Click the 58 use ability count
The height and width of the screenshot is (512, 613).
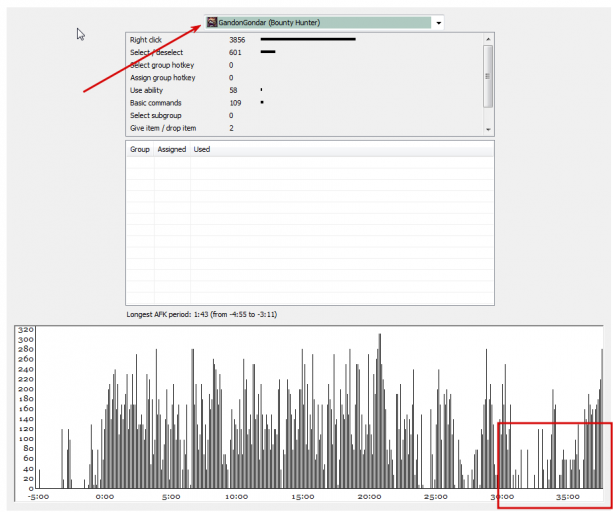click(x=233, y=90)
